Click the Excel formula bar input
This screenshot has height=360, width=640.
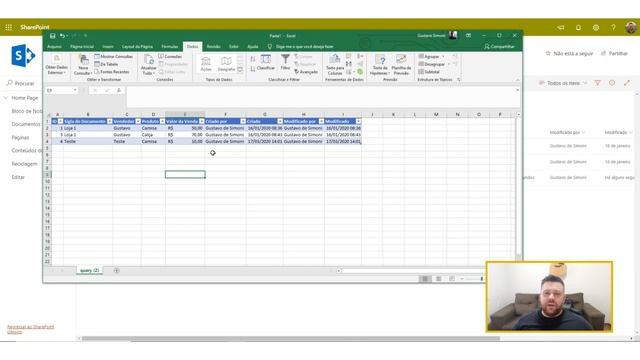click(321, 97)
